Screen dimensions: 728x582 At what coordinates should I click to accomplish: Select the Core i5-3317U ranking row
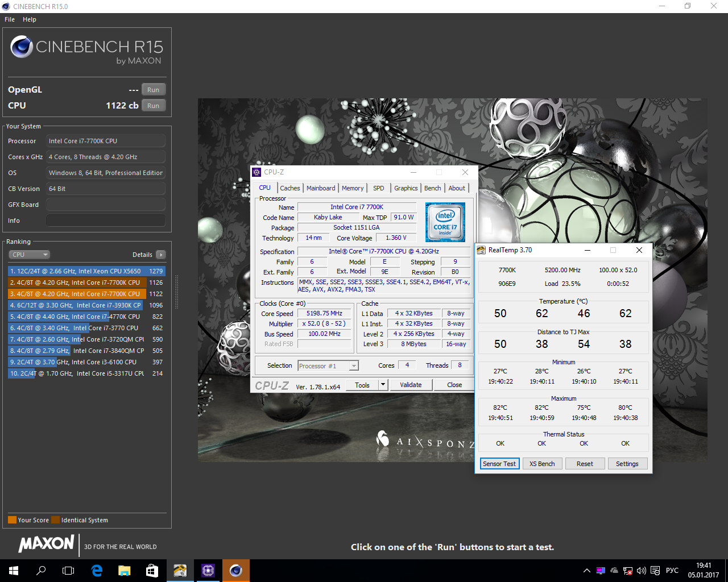click(86, 373)
